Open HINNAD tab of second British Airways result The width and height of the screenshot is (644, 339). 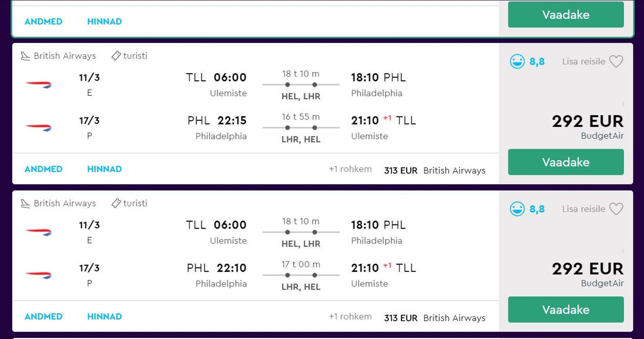coord(104,317)
